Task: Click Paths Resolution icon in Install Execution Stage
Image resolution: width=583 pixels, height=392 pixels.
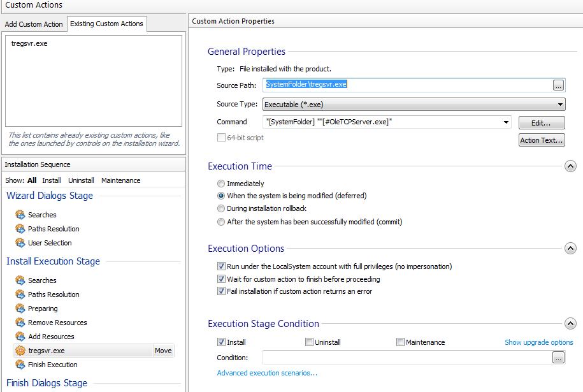Action: (20, 294)
